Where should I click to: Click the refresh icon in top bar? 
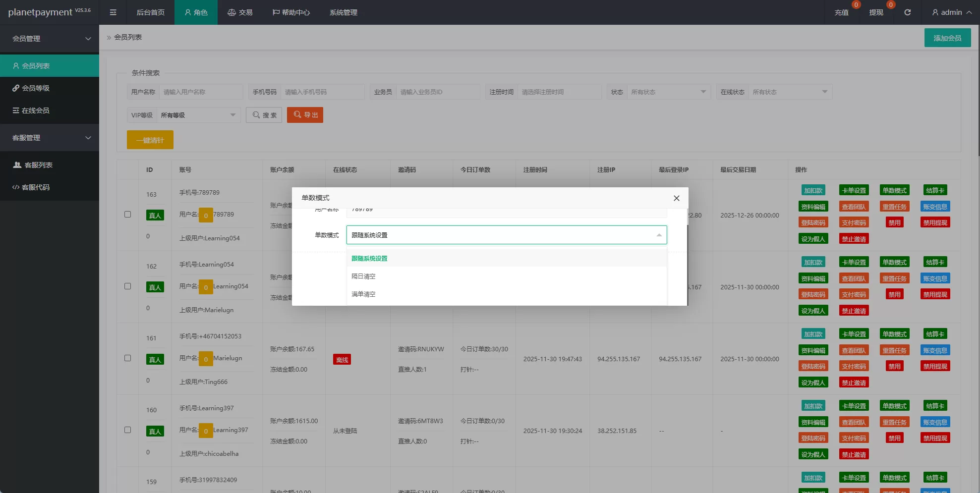[x=907, y=12]
